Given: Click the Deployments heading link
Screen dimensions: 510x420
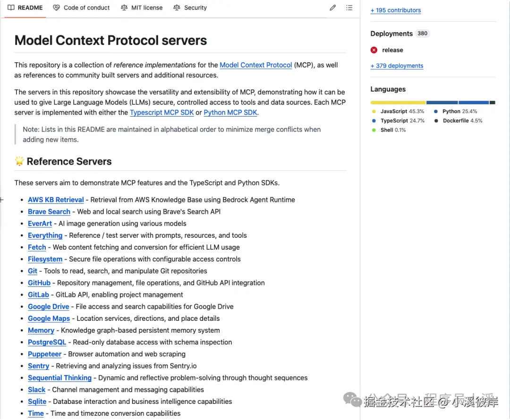Looking at the screenshot, I should (391, 34).
